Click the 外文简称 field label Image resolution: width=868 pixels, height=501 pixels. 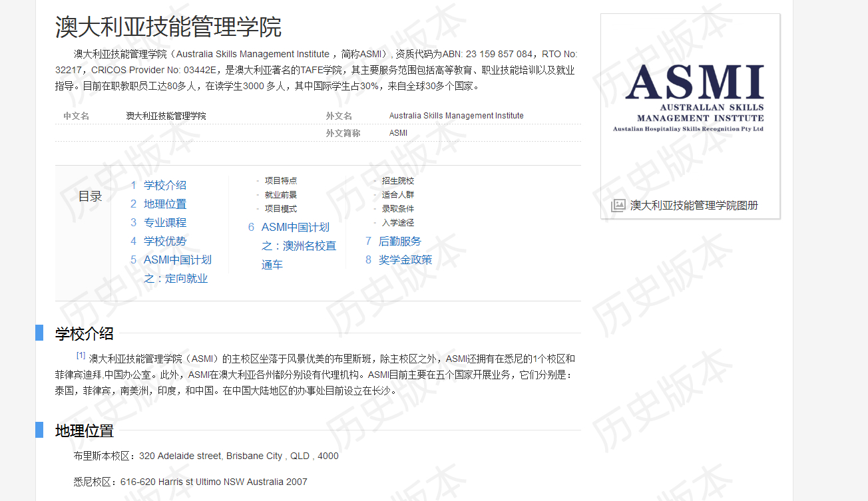click(x=343, y=133)
